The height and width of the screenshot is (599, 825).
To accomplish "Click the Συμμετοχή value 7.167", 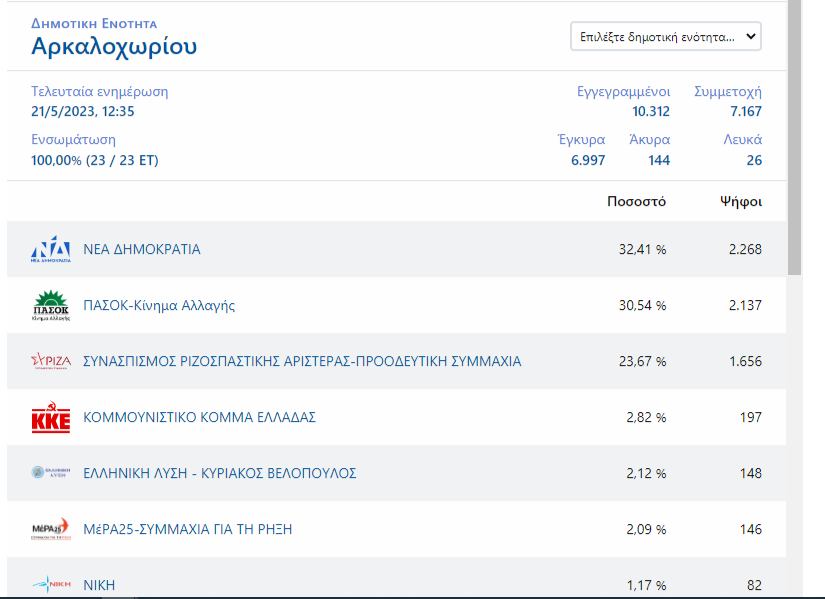I will pyautogui.click(x=745, y=111).
